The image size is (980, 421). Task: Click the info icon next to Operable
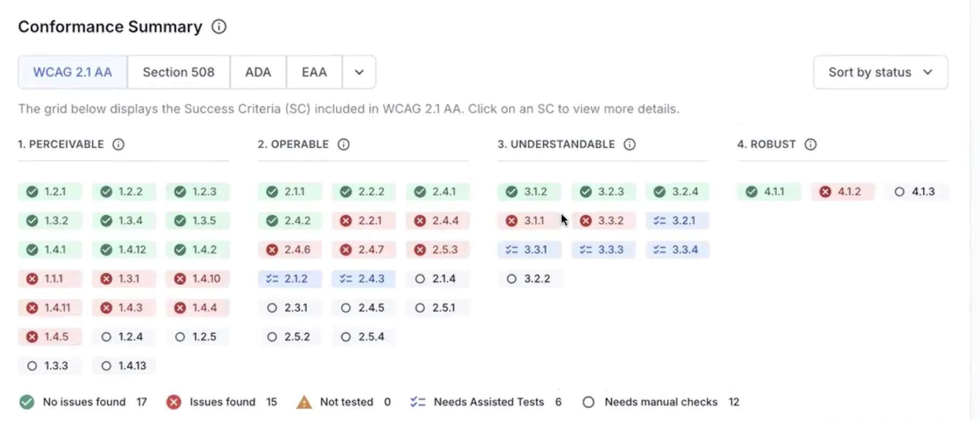(344, 144)
